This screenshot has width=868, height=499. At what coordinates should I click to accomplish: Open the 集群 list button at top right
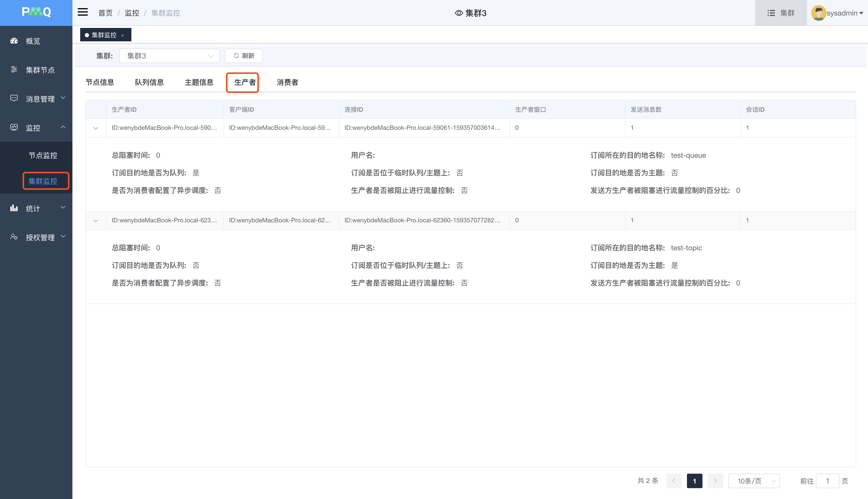(x=781, y=13)
